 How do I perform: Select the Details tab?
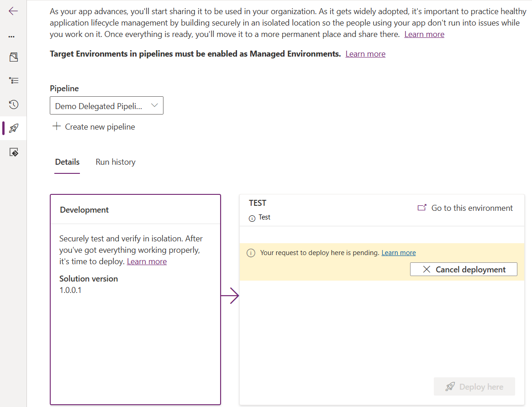(x=67, y=162)
